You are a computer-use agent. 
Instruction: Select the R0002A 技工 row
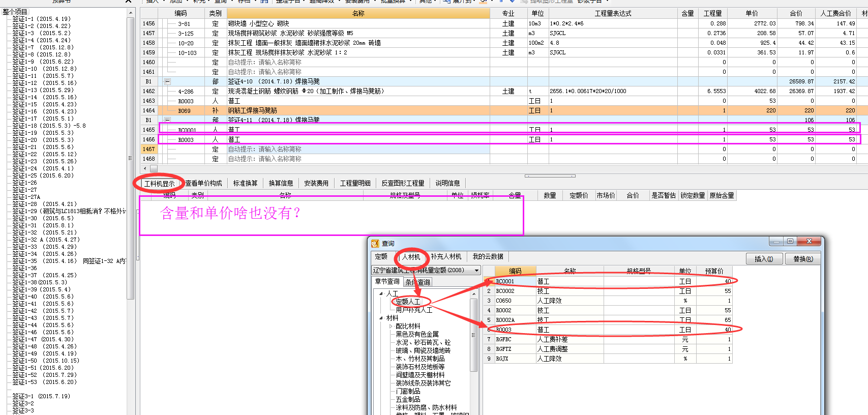(608, 320)
